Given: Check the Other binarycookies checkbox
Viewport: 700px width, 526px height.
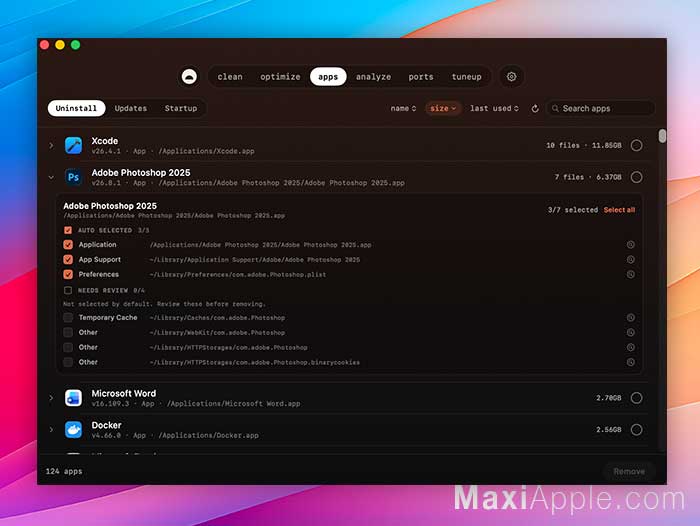Looking at the screenshot, I should click(68, 362).
